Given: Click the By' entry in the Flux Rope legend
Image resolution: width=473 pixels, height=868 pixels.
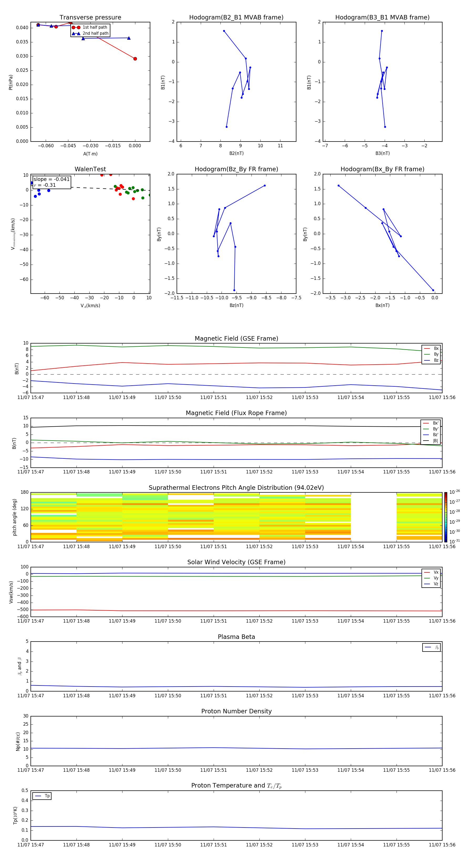Looking at the screenshot, I should (x=431, y=429).
